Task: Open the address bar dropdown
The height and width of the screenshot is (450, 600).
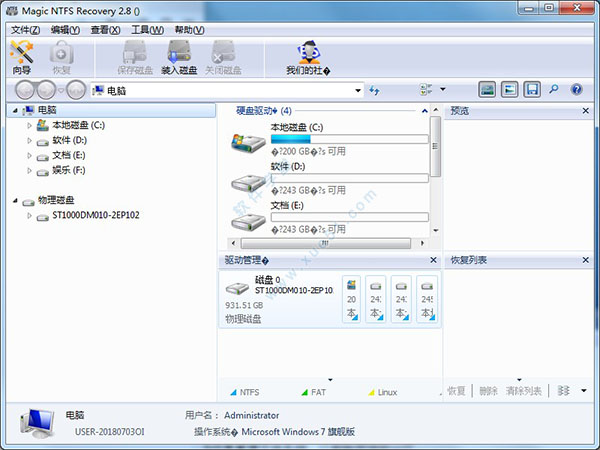Action: click(358, 91)
